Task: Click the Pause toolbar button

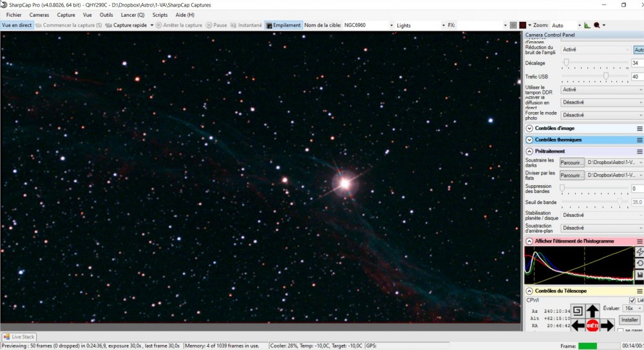Action: tap(216, 25)
